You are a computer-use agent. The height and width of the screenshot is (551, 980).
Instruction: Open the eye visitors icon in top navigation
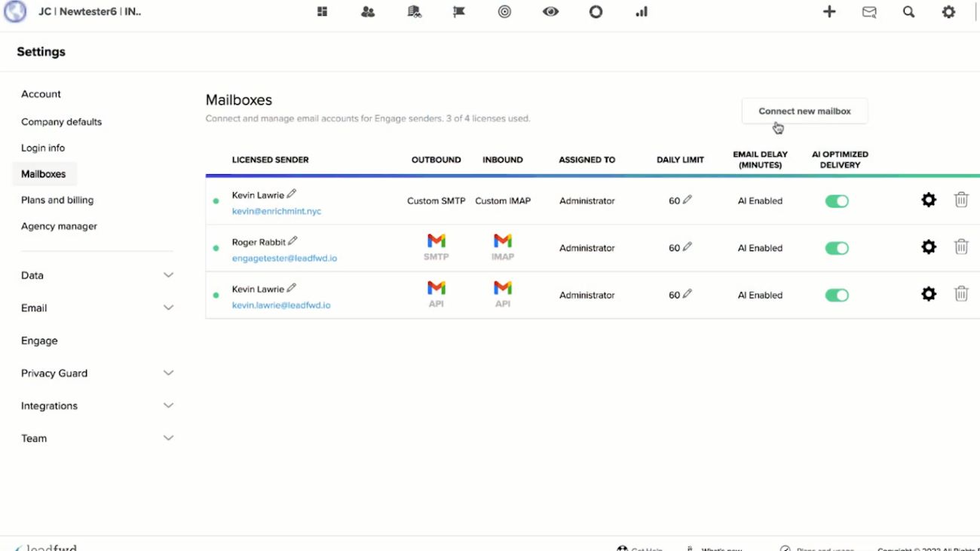tap(550, 12)
